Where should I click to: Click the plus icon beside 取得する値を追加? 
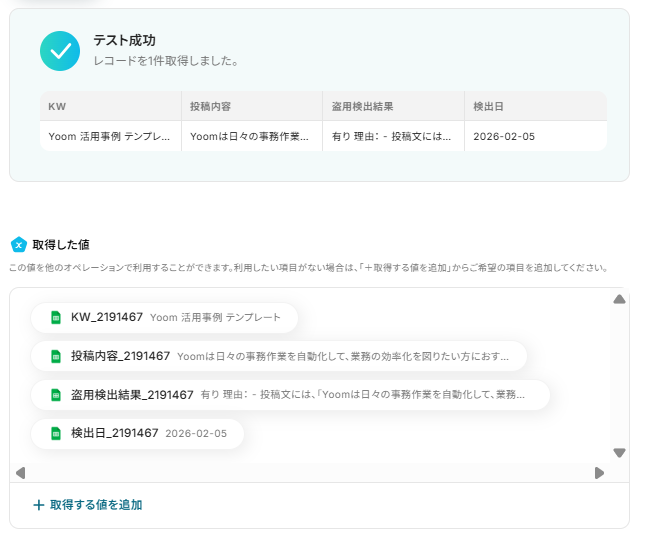tap(38, 505)
